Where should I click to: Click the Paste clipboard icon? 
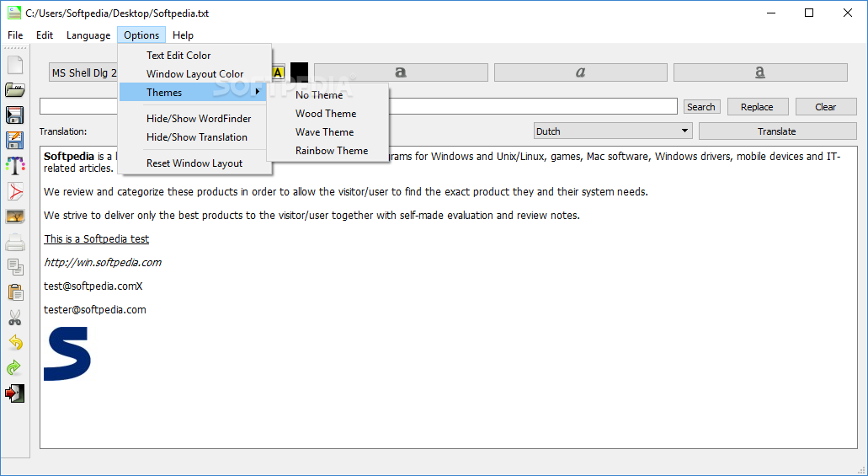(x=15, y=292)
